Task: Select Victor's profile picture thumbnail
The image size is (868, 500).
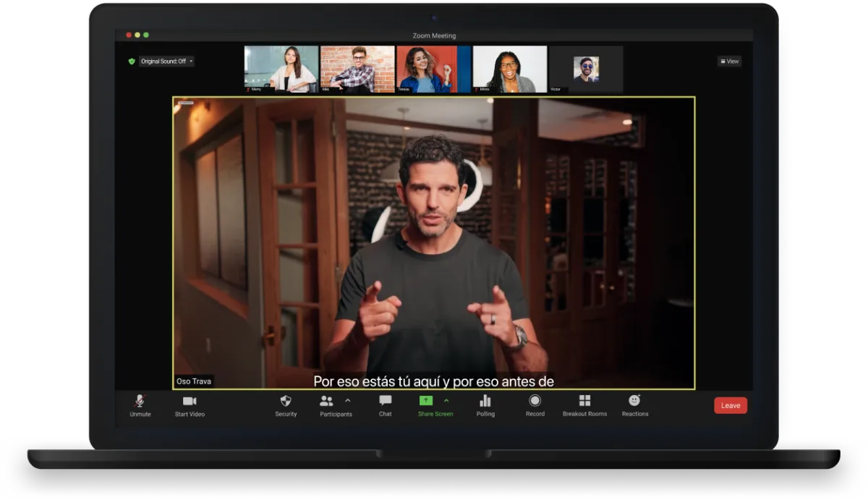Action: (586, 69)
